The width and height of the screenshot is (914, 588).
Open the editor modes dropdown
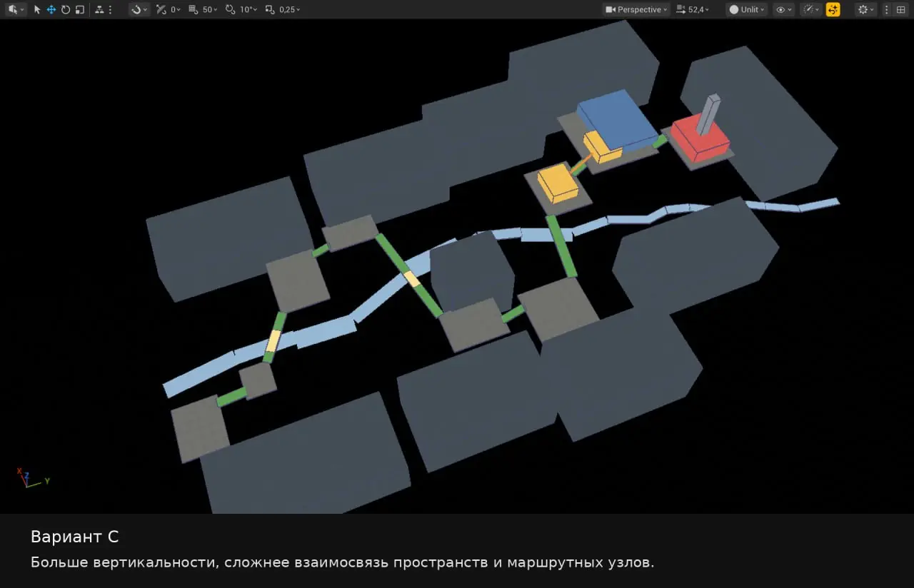(x=15, y=10)
